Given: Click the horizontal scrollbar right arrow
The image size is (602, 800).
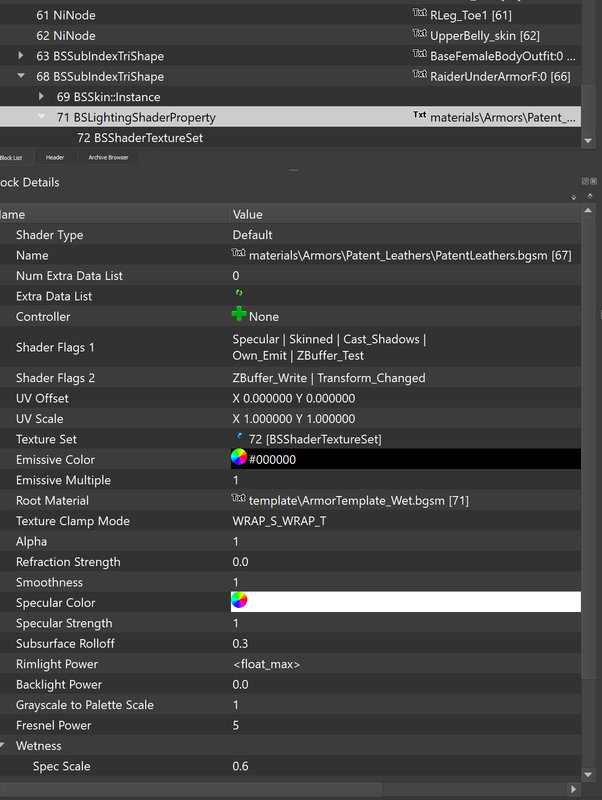Looking at the screenshot, I should point(573,789).
